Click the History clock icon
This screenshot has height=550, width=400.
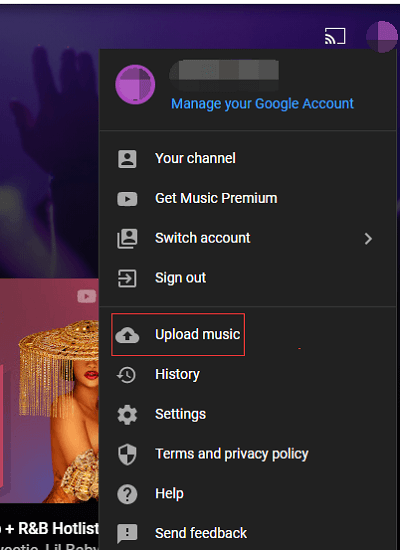[126, 375]
